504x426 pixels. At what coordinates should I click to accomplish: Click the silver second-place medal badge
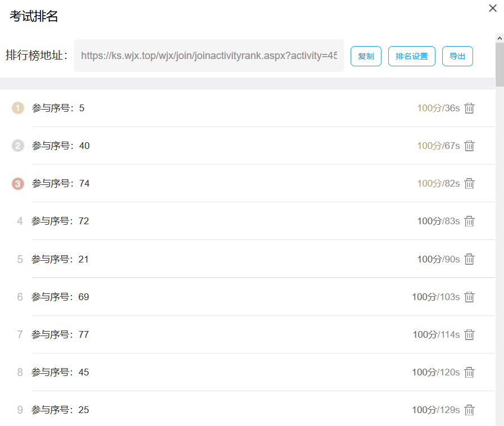coord(18,146)
